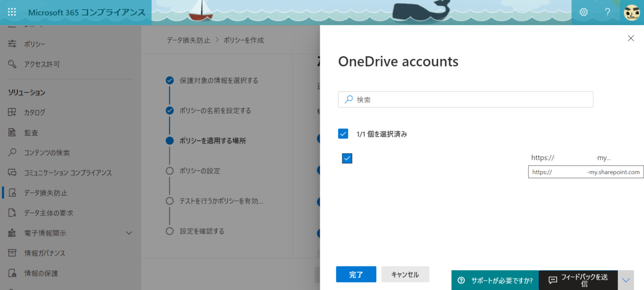The height and width of the screenshot is (290, 644).
Task: Click the 電子情報開示 icon
Action: [12, 233]
